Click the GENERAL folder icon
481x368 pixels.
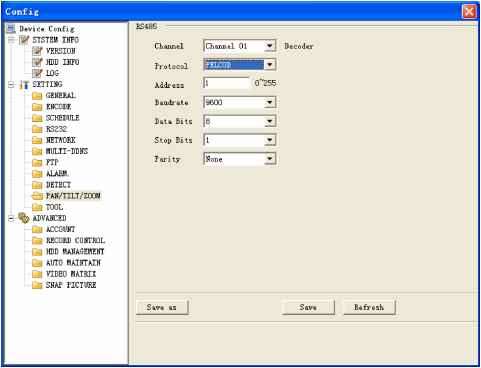[x=37, y=96]
